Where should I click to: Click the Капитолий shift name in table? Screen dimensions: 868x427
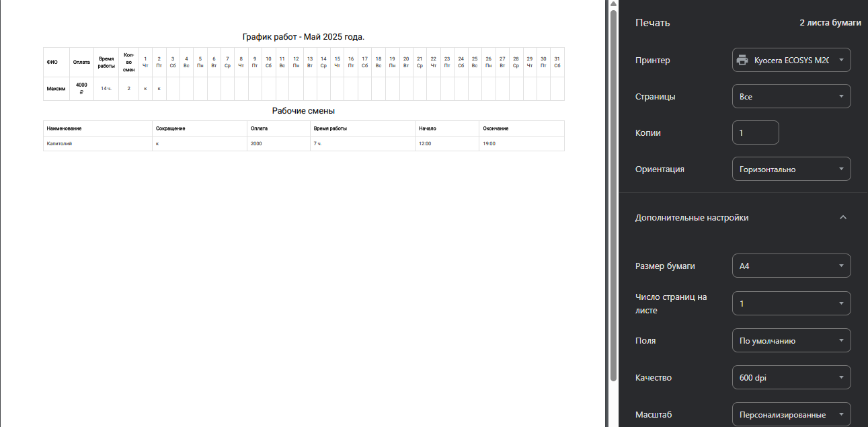click(x=59, y=144)
